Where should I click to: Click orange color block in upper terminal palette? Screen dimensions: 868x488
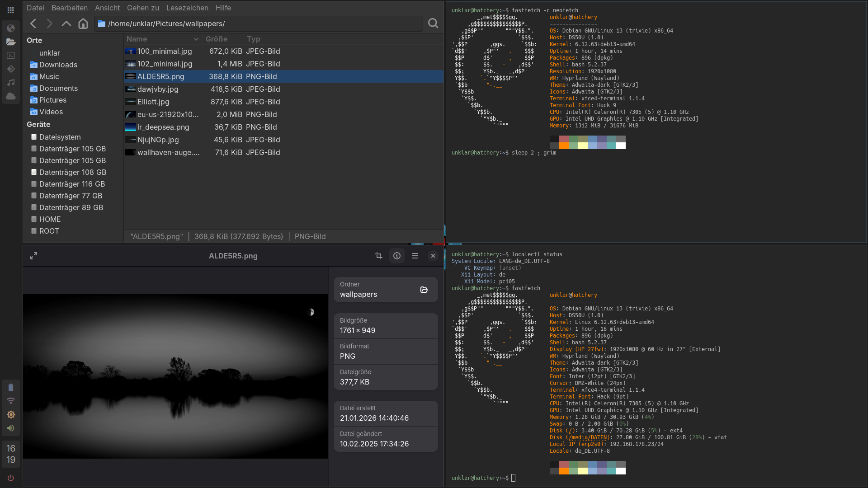564,145
